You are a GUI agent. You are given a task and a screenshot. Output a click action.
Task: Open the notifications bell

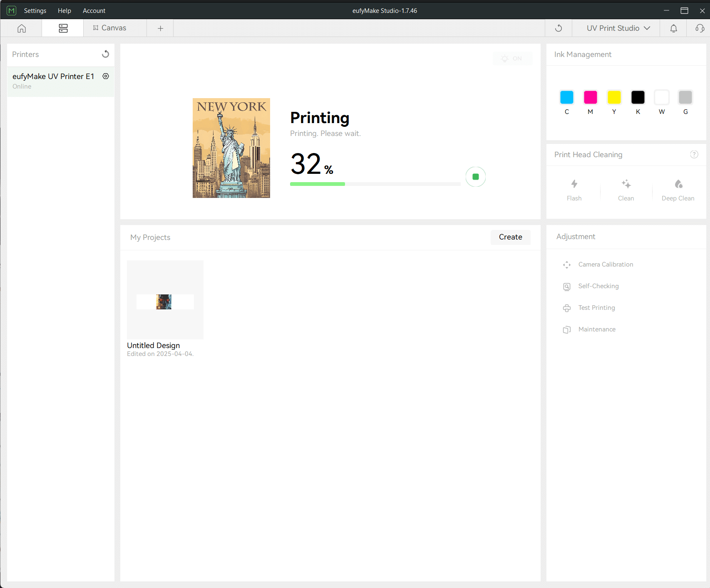click(673, 28)
